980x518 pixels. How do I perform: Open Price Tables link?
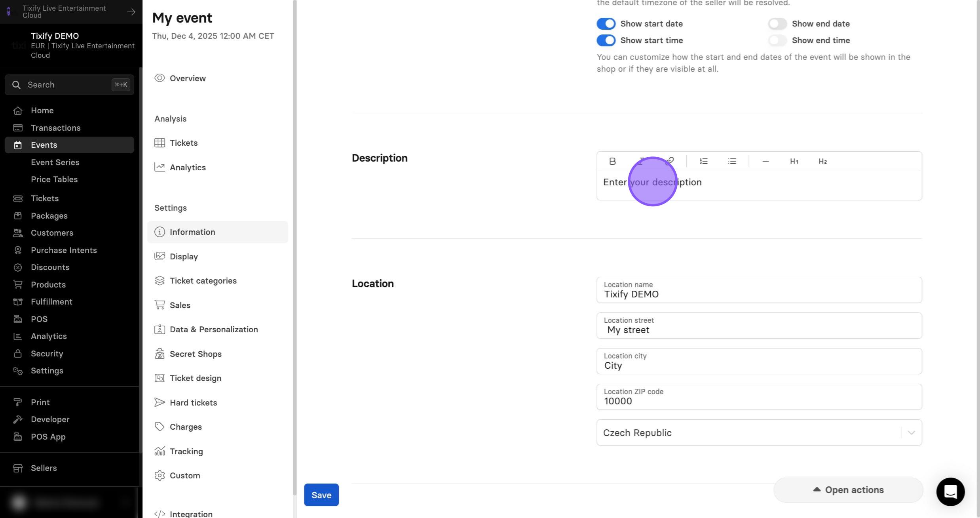tap(54, 179)
